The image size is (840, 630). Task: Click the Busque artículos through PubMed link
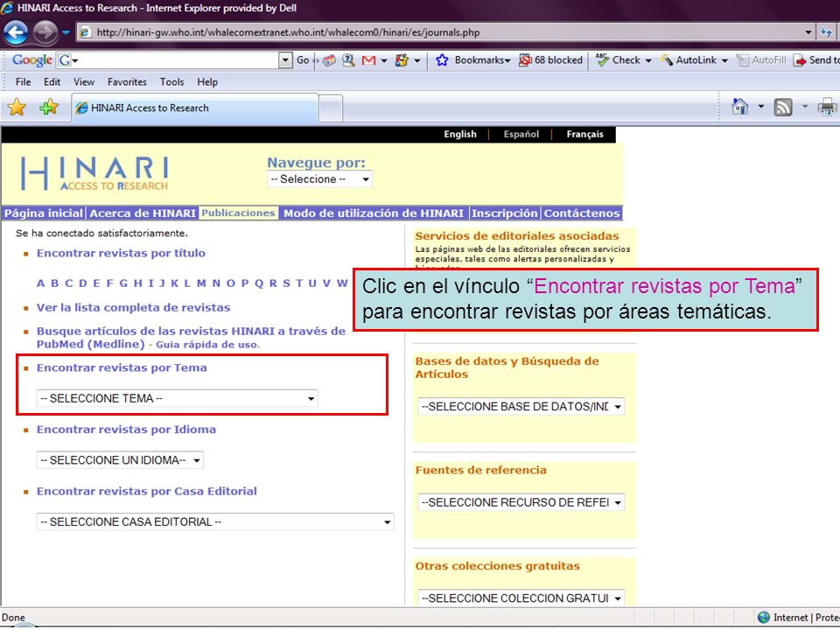click(x=191, y=338)
